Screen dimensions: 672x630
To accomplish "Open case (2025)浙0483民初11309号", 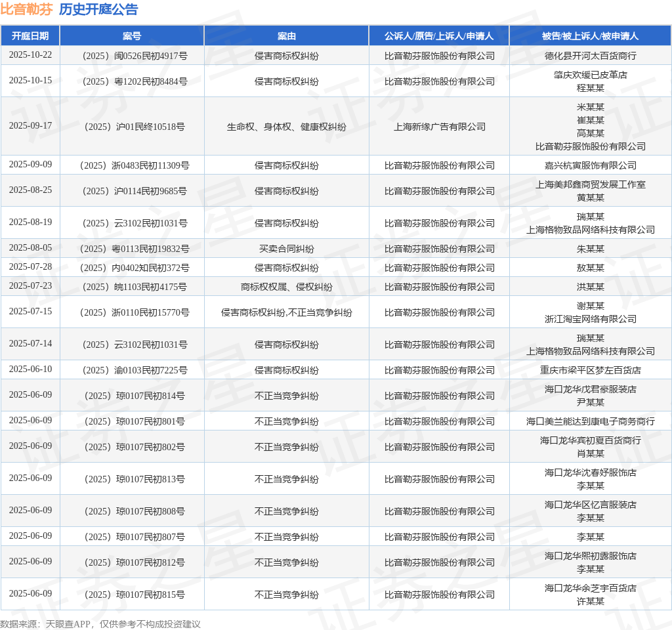I will click(135, 165).
